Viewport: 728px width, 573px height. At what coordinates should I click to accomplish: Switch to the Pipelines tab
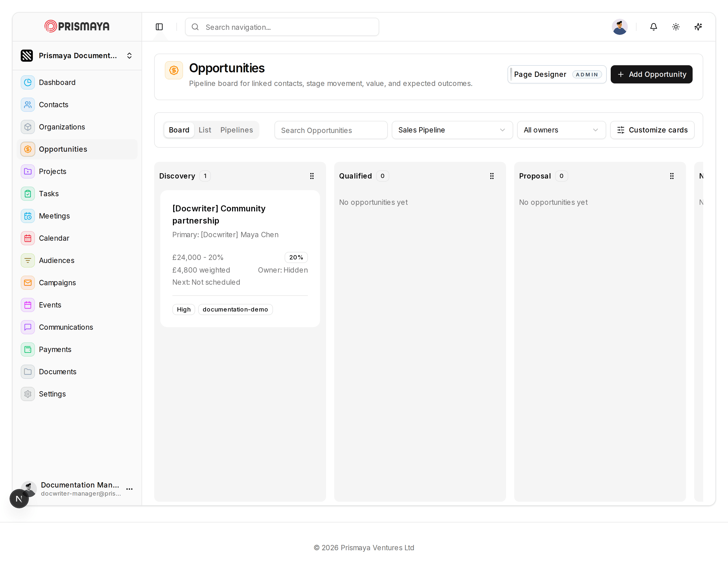[236, 130]
